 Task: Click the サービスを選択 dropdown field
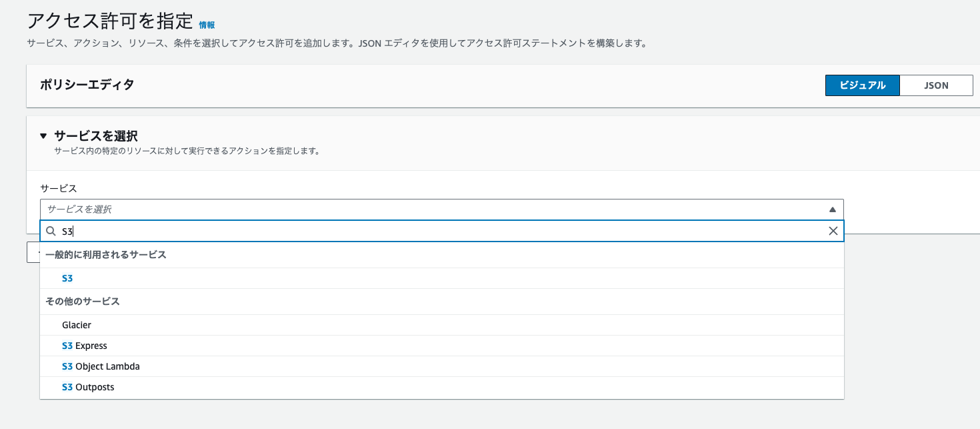433,209
